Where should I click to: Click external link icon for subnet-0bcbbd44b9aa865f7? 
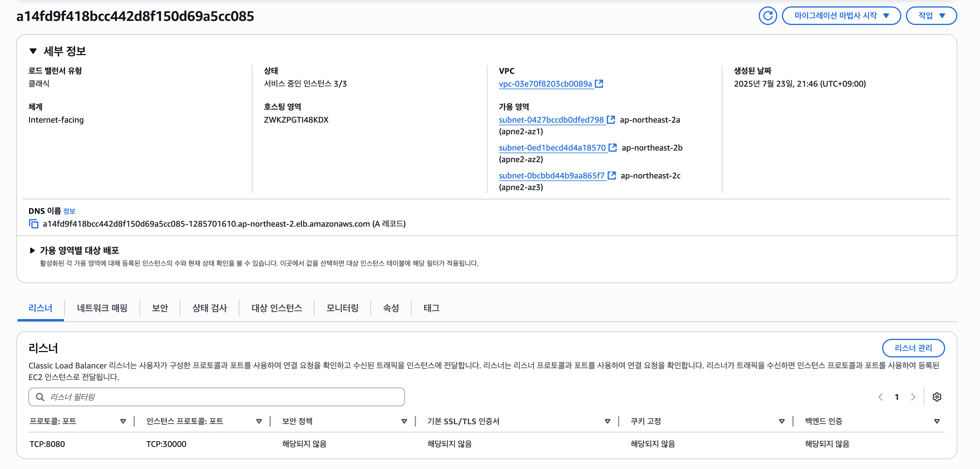[x=611, y=176]
